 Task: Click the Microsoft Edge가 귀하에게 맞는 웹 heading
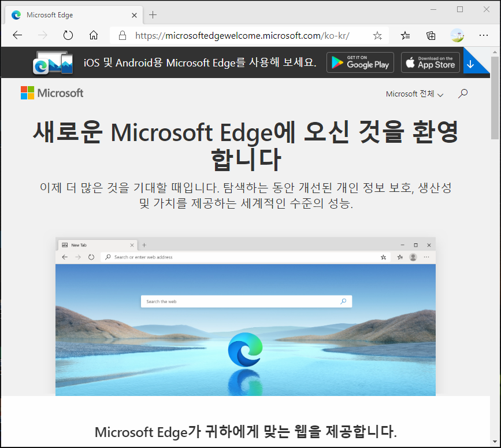[x=246, y=432]
